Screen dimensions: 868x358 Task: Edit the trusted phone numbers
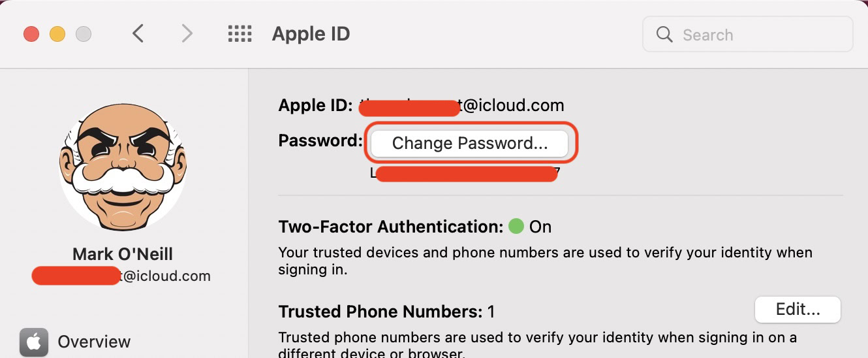point(797,310)
